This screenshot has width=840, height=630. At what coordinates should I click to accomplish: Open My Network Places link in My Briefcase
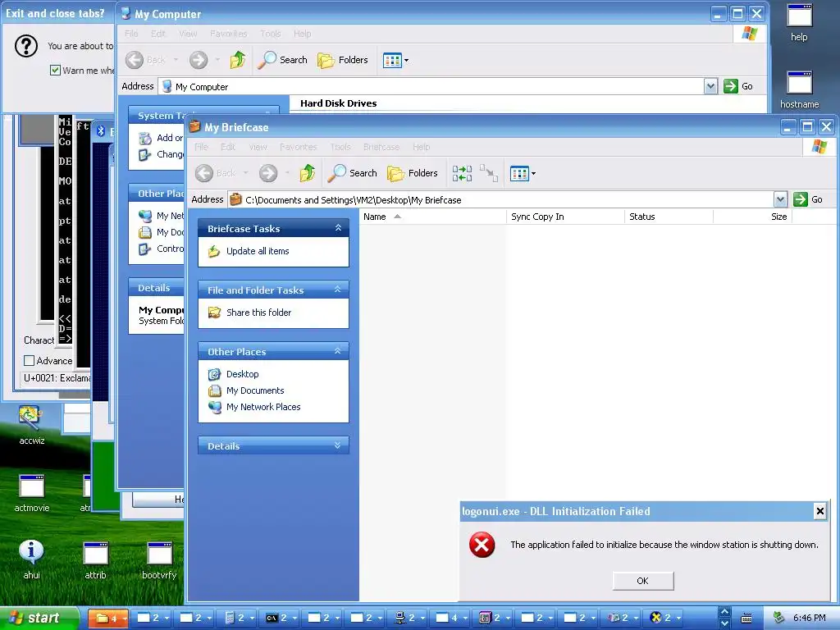pos(263,407)
